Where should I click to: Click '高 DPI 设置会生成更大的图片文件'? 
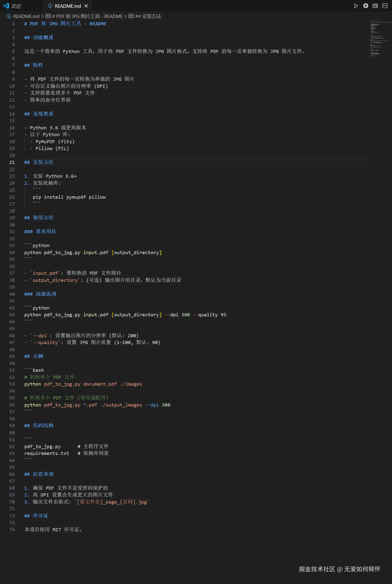(x=73, y=495)
